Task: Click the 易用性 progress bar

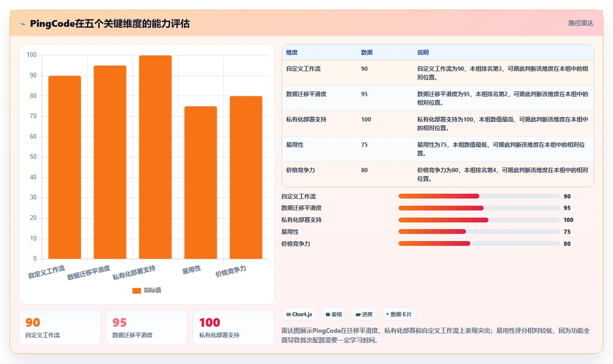Action: 479,232
